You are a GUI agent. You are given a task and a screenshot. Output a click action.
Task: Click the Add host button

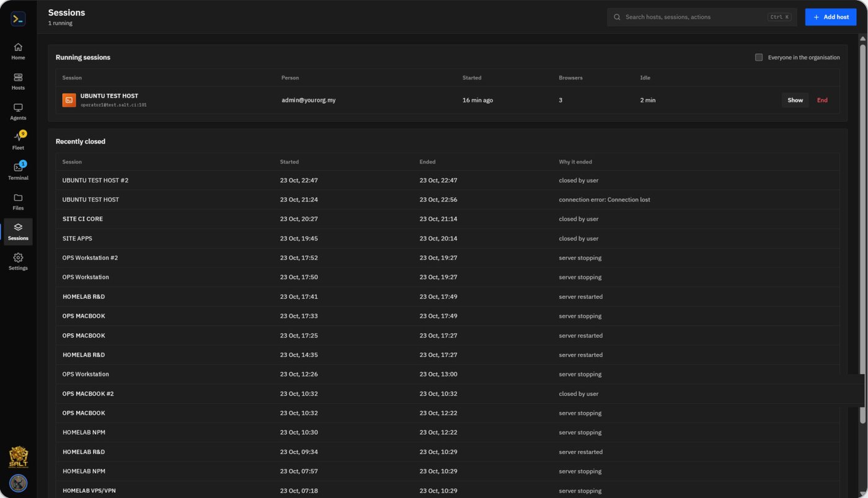[830, 17]
